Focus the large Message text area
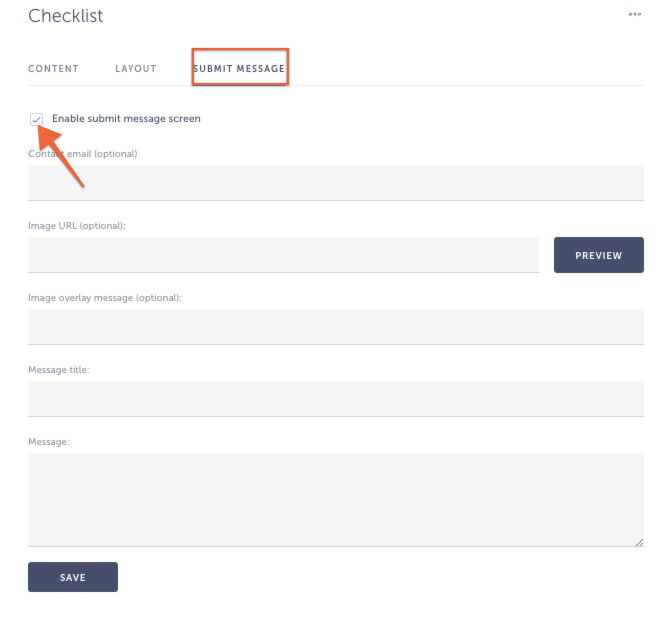 336,499
